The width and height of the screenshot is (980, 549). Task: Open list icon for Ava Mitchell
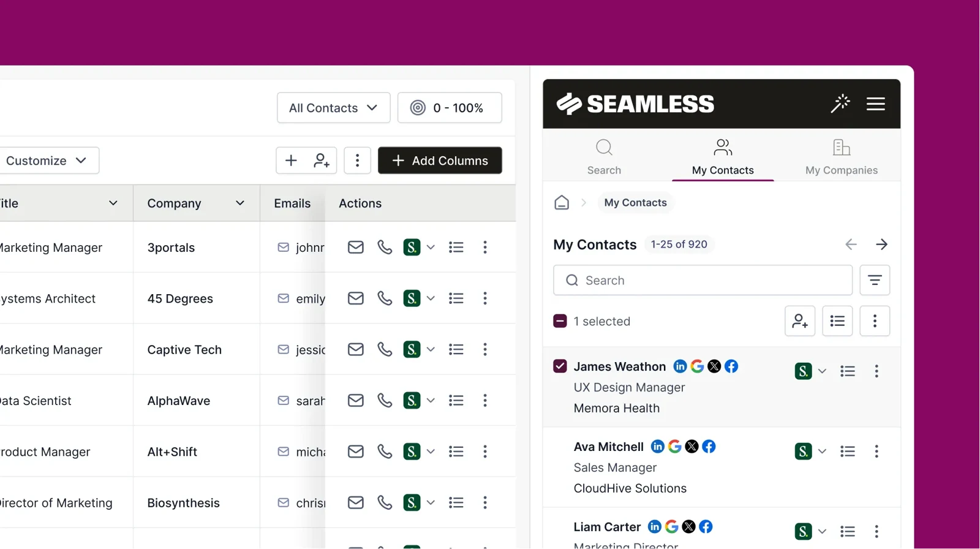point(848,452)
